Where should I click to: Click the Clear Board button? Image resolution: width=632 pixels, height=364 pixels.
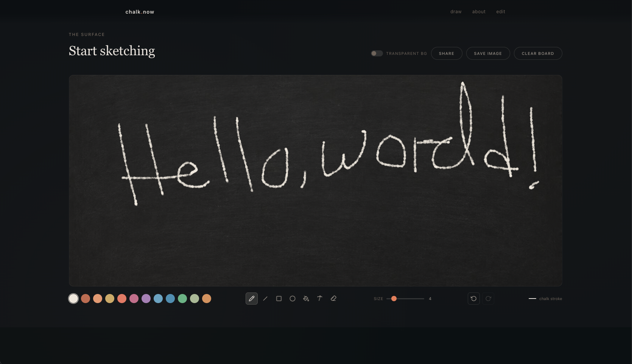(x=538, y=53)
